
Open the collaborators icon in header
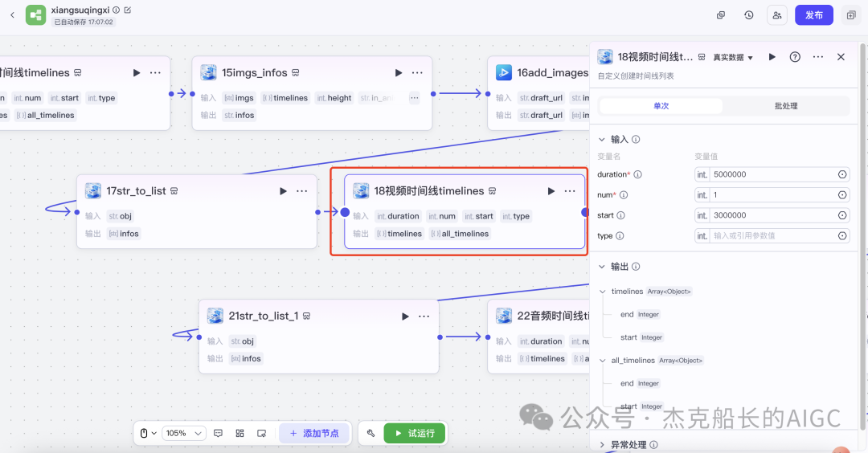tap(777, 15)
